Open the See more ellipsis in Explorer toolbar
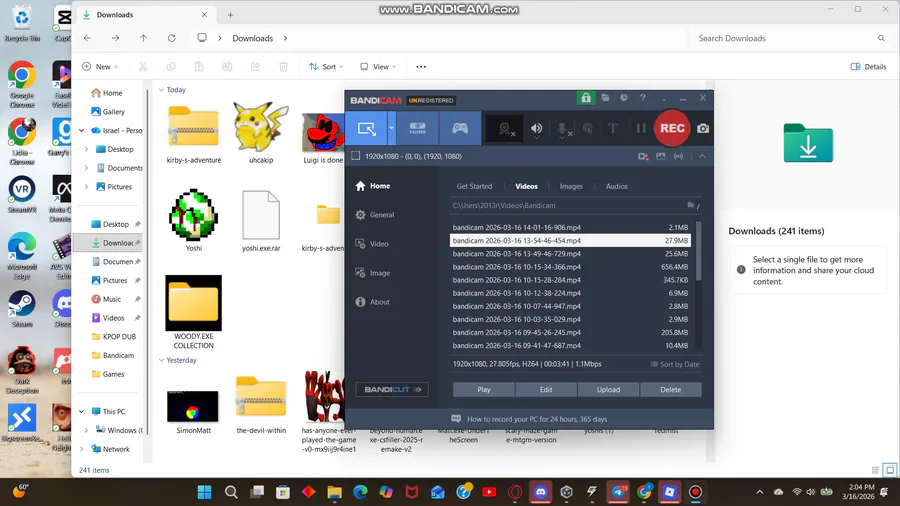Image resolution: width=900 pixels, height=506 pixels. [421, 67]
